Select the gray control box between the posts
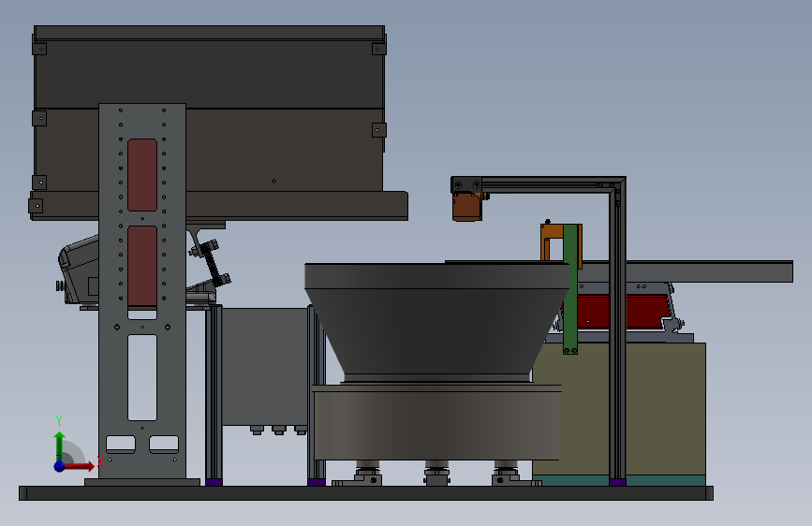 (265, 367)
